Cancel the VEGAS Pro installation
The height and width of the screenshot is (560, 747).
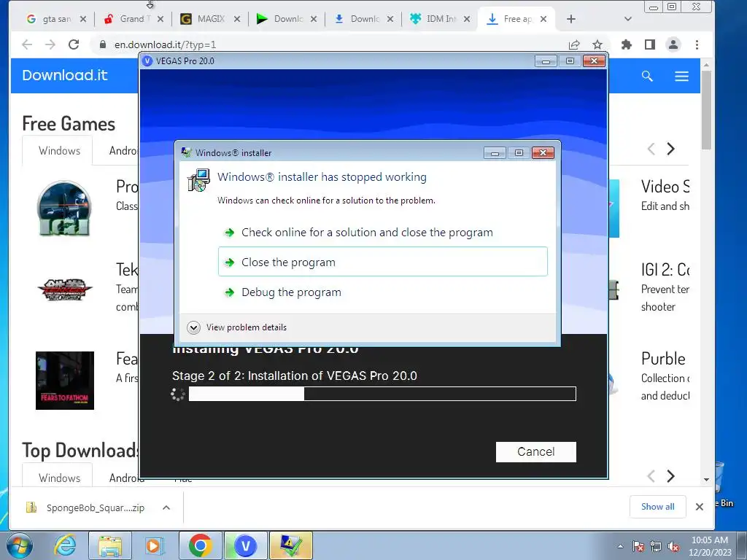click(536, 451)
